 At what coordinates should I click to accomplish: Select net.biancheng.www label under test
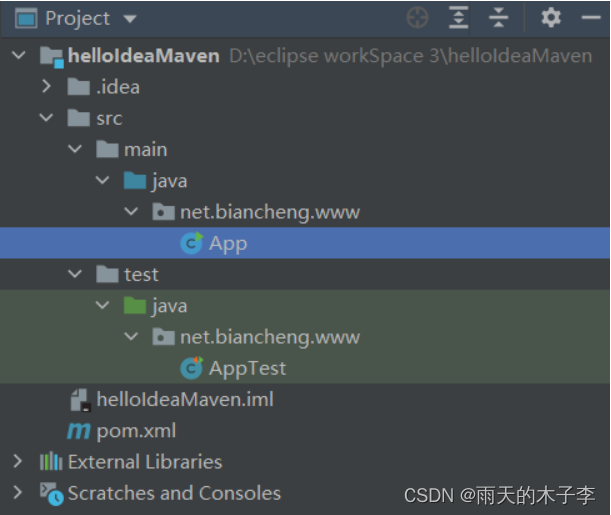(x=270, y=338)
